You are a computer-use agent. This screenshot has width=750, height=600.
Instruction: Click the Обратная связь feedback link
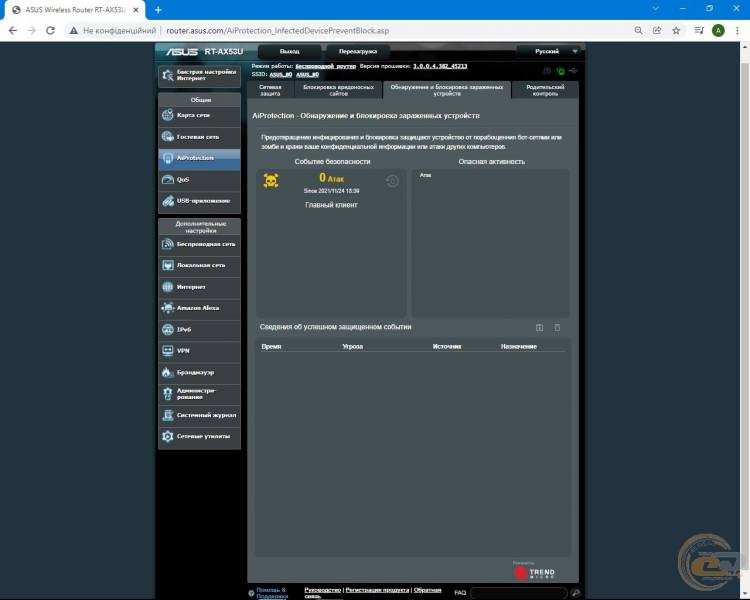427,590
